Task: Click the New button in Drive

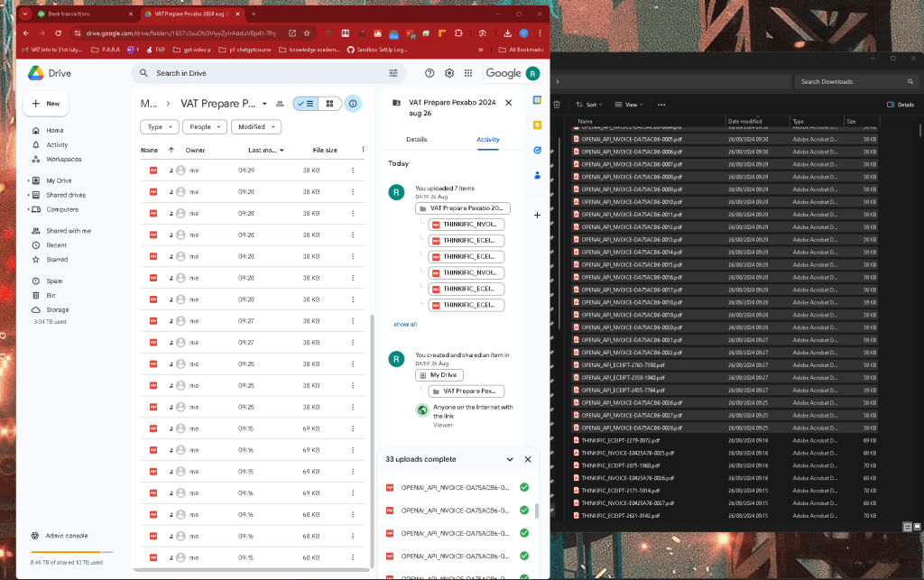Action: pyautogui.click(x=46, y=104)
